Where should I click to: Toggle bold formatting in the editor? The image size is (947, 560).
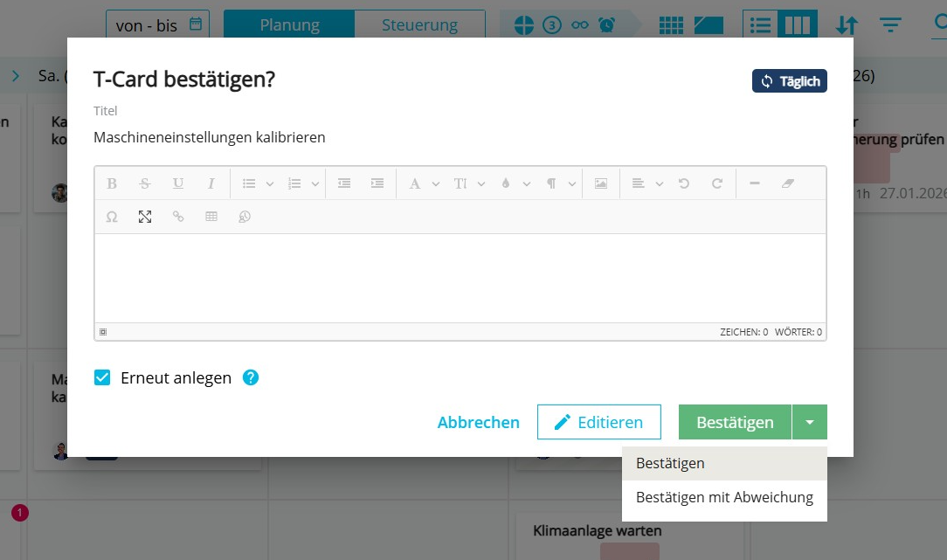112,183
